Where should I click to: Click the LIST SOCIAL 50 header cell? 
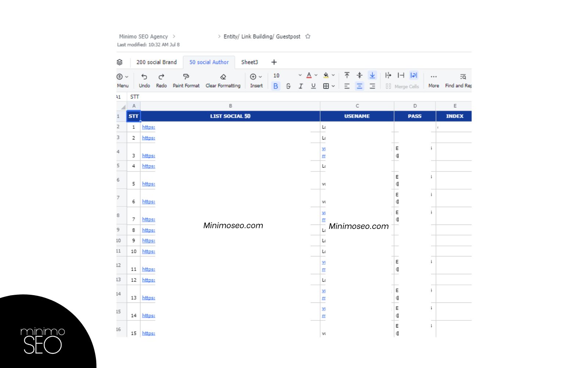230,116
